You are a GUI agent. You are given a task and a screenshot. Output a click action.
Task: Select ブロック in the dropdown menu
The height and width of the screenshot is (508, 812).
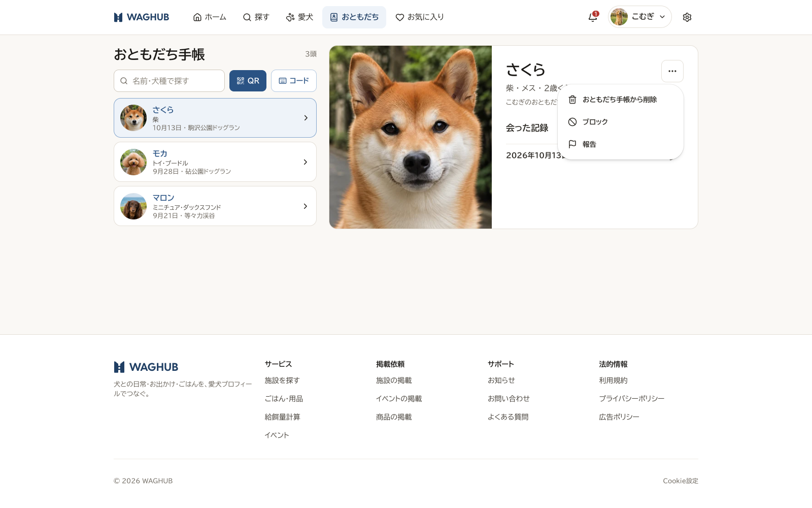click(x=620, y=122)
